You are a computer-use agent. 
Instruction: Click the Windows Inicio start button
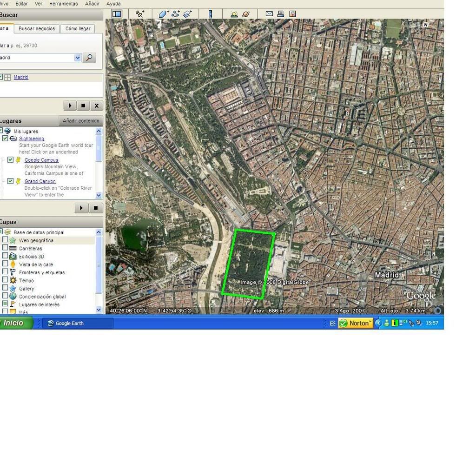pyautogui.click(x=14, y=323)
